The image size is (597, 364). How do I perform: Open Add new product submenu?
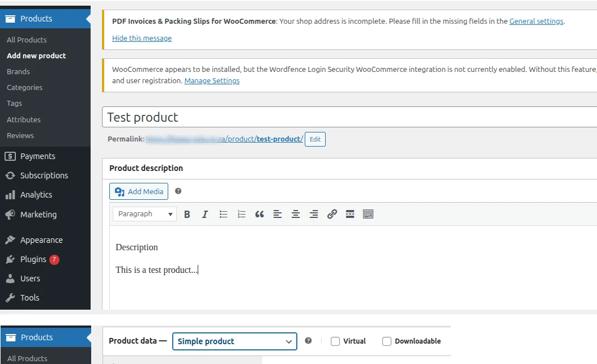coord(36,55)
